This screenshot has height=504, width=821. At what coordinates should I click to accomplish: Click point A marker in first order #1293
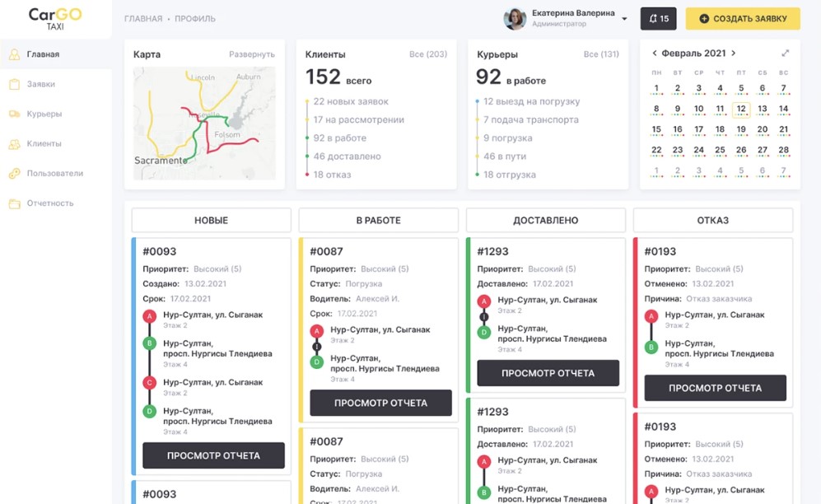click(x=484, y=301)
